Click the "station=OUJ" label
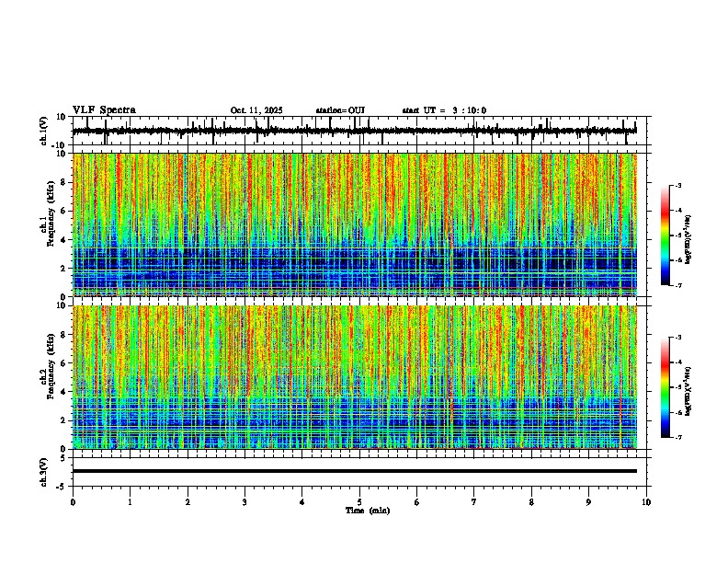Image resolution: width=728 pixels, height=563 pixels. (340, 110)
